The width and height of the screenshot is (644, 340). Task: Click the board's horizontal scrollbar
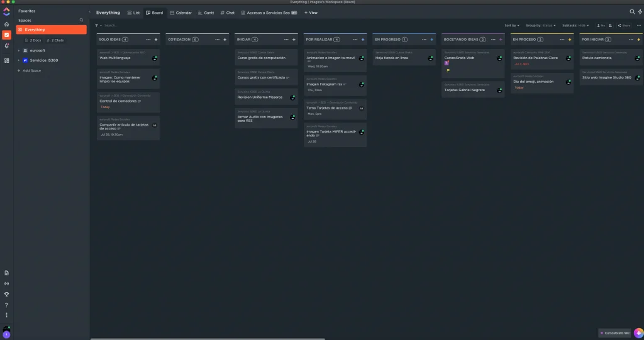point(208,339)
